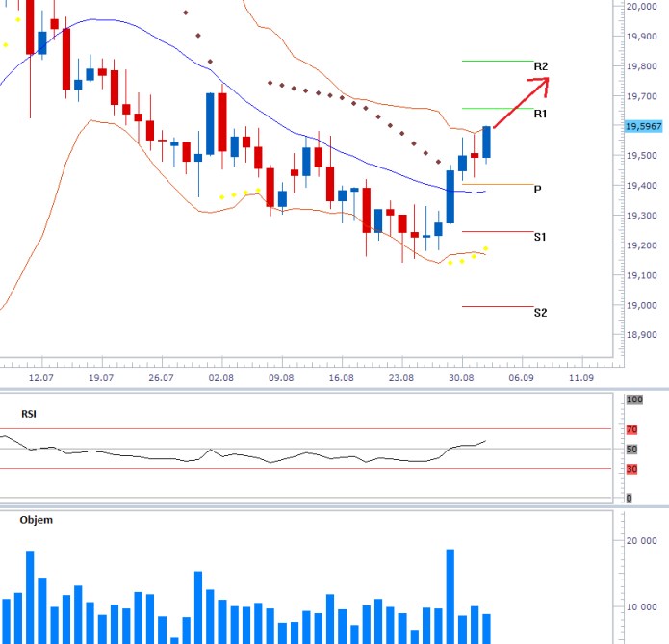Click the 26.07 date label
Screen dimensions: 669x644
click(161, 378)
